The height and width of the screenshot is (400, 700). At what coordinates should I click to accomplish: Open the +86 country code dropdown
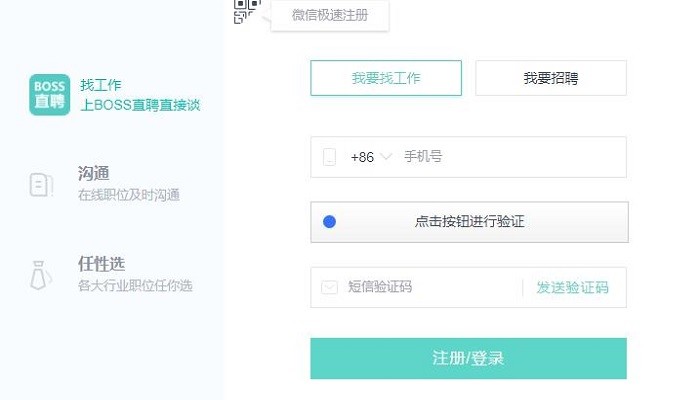tap(362, 157)
